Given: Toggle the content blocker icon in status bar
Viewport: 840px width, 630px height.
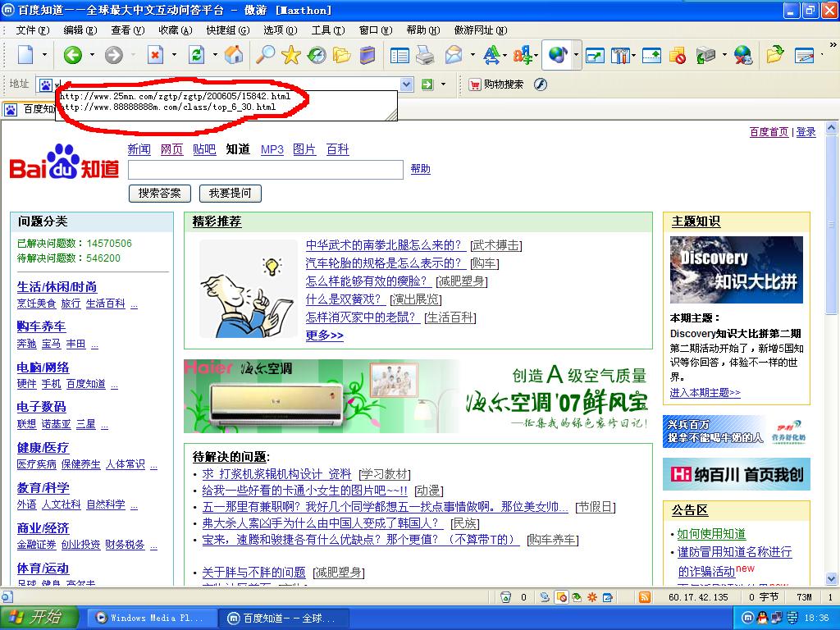Looking at the screenshot, I should tap(561, 597).
